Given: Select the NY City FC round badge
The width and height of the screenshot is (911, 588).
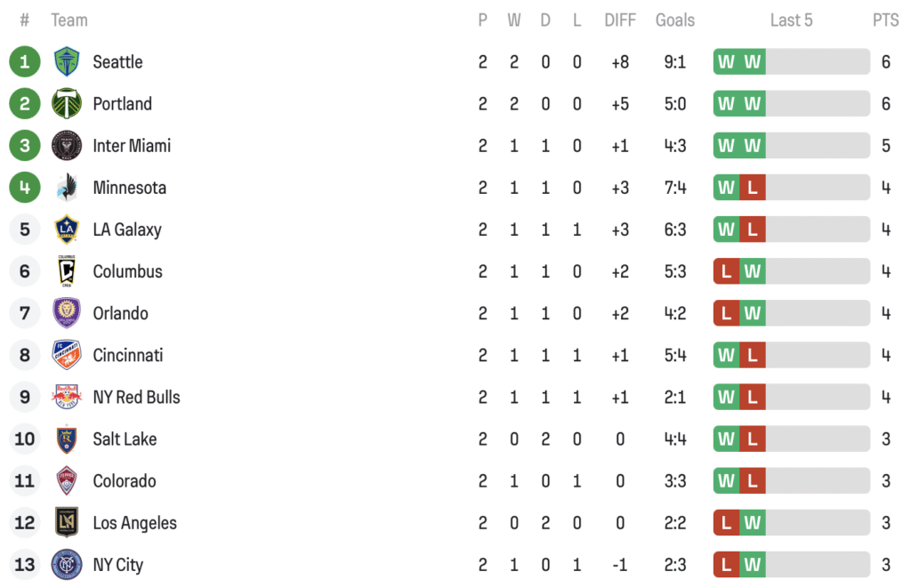Looking at the screenshot, I should pyautogui.click(x=66, y=564).
